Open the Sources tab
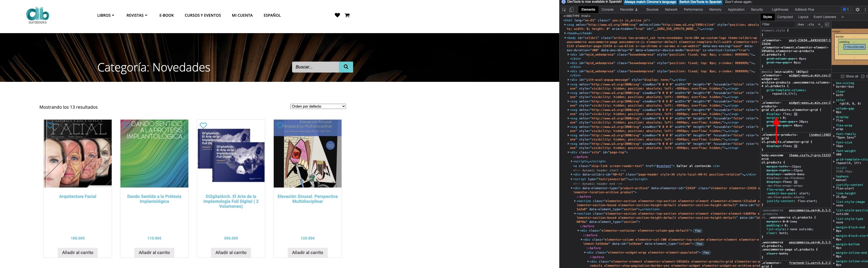The width and height of the screenshot is (868, 268). tap(652, 10)
